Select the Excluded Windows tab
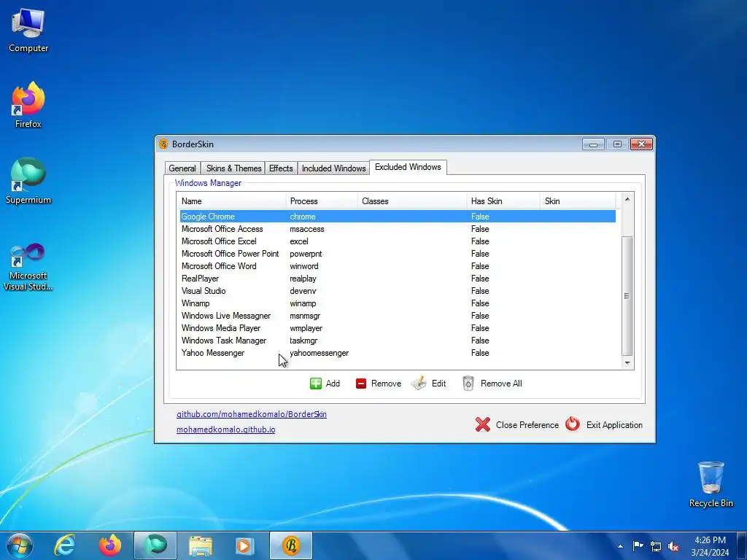Viewport: 747px width, 560px height. (x=408, y=167)
